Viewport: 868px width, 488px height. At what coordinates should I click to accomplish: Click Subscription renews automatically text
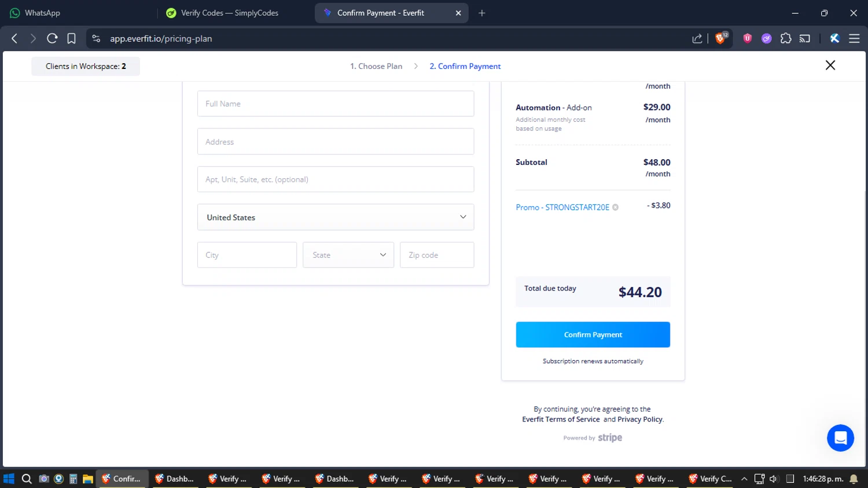tap(593, 361)
